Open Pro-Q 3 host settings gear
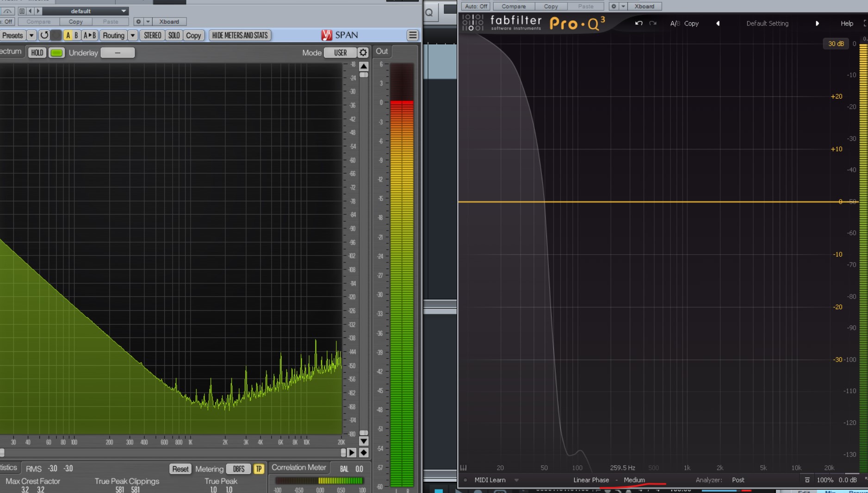 click(614, 6)
